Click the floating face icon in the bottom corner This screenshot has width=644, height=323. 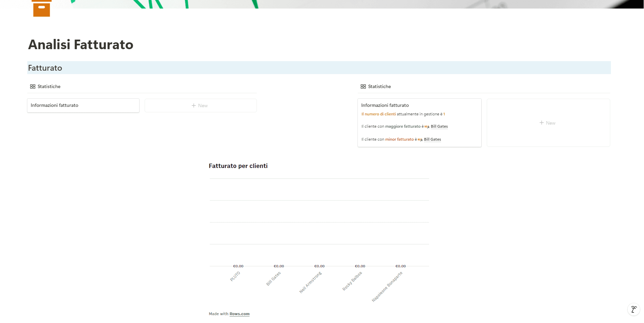click(x=634, y=309)
